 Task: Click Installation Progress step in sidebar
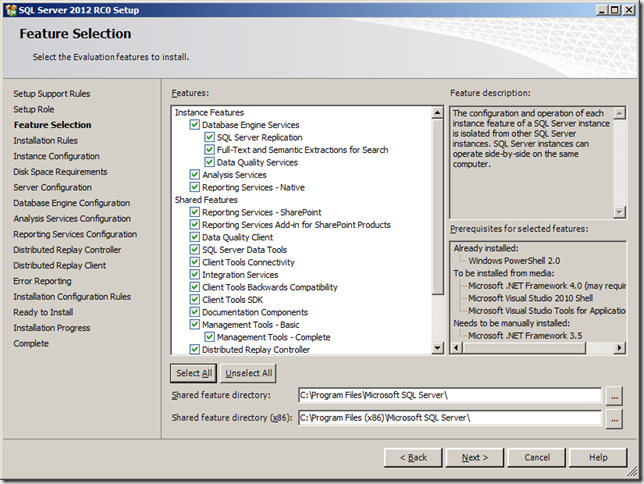52,328
